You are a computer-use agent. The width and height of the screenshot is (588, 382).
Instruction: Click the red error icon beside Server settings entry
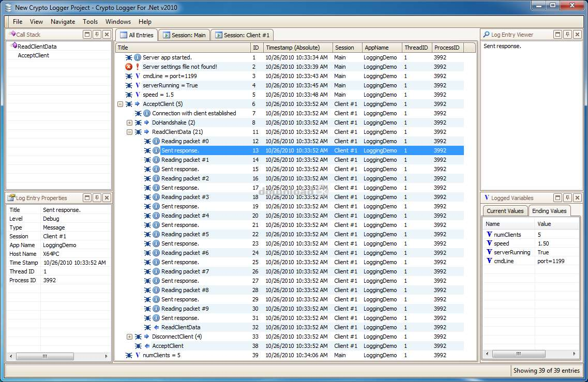click(x=129, y=67)
